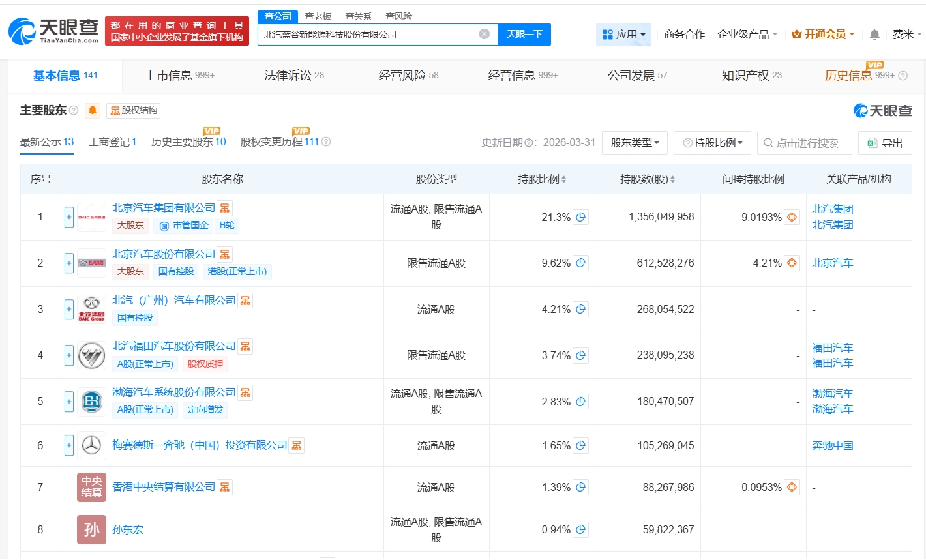926x560 pixels.
Task: Open pie chart for 1.65% shareholding
Action: click(580, 446)
